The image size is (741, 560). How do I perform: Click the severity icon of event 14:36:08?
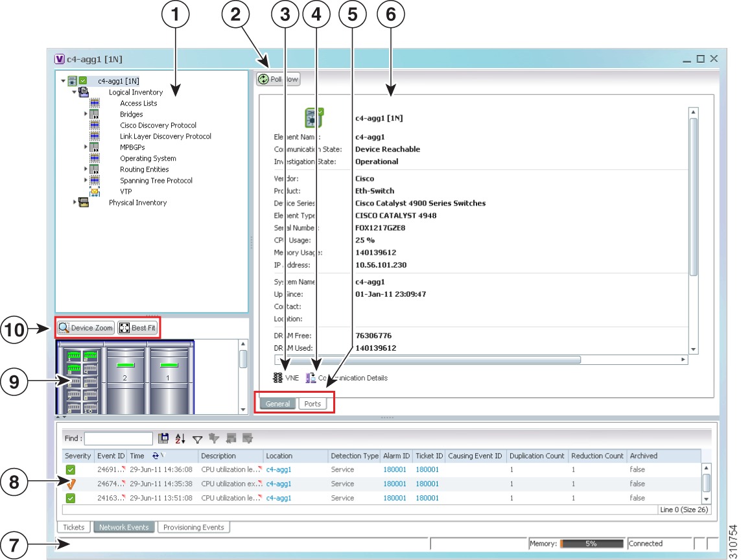pyautogui.click(x=71, y=469)
